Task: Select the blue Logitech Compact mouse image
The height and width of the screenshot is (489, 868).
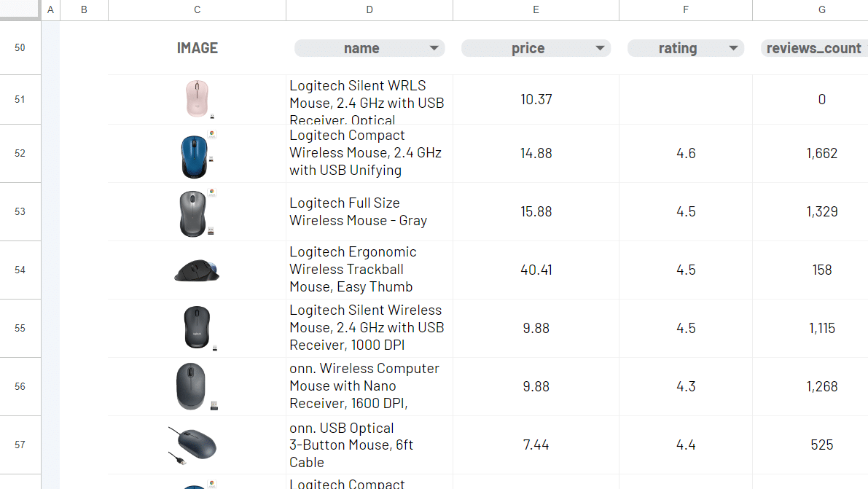Action: click(x=195, y=154)
